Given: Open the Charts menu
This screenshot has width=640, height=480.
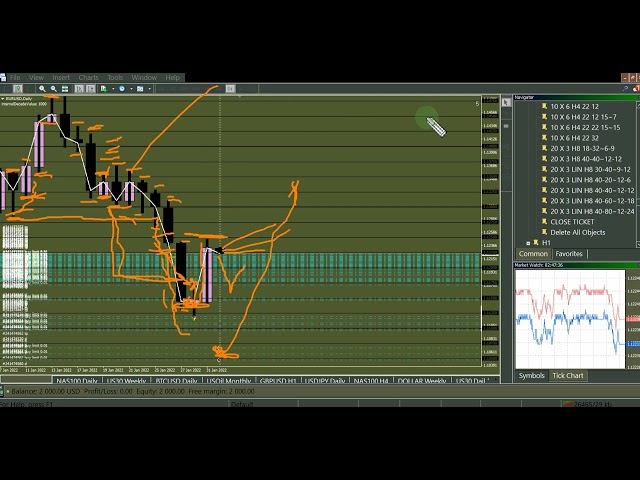Looking at the screenshot, I should (x=88, y=77).
